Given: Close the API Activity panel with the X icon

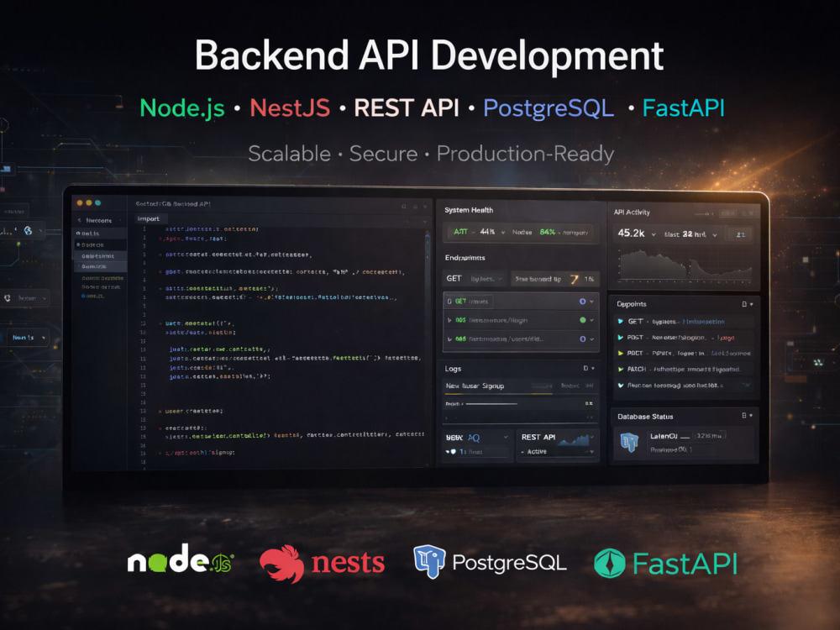Looking at the screenshot, I should pyautogui.click(x=751, y=213).
